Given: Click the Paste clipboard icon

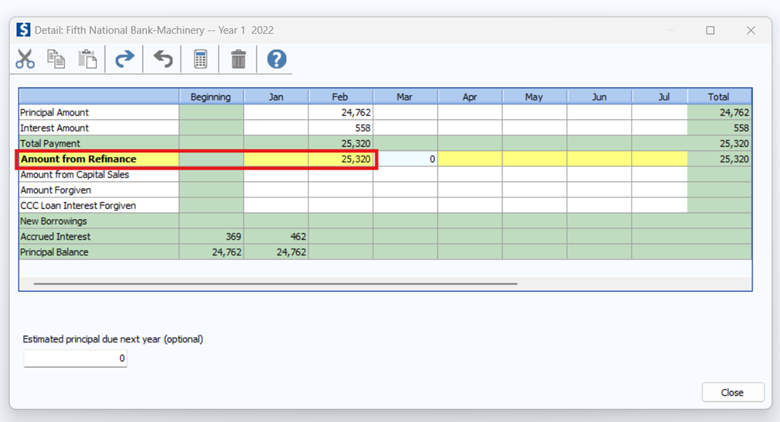Looking at the screenshot, I should (88, 59).
